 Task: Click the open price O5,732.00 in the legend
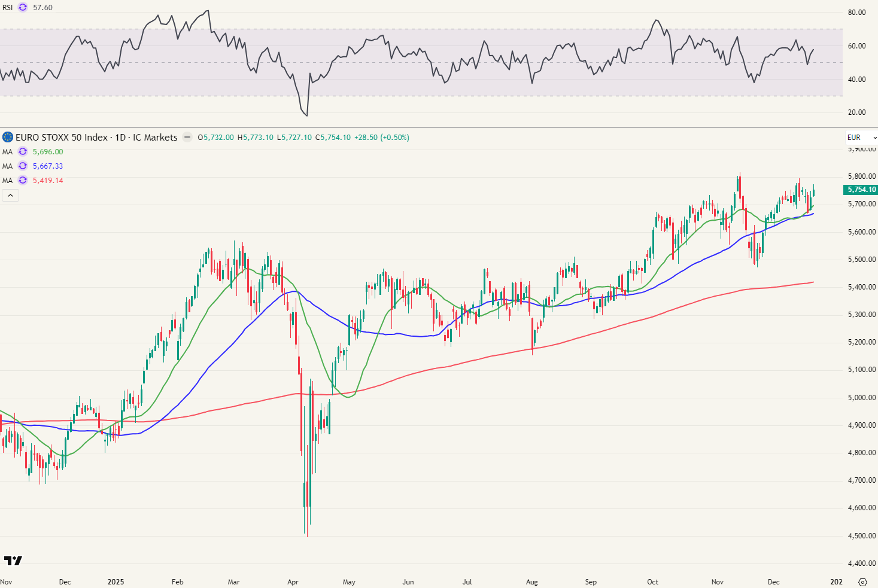(x=216, y=137)
